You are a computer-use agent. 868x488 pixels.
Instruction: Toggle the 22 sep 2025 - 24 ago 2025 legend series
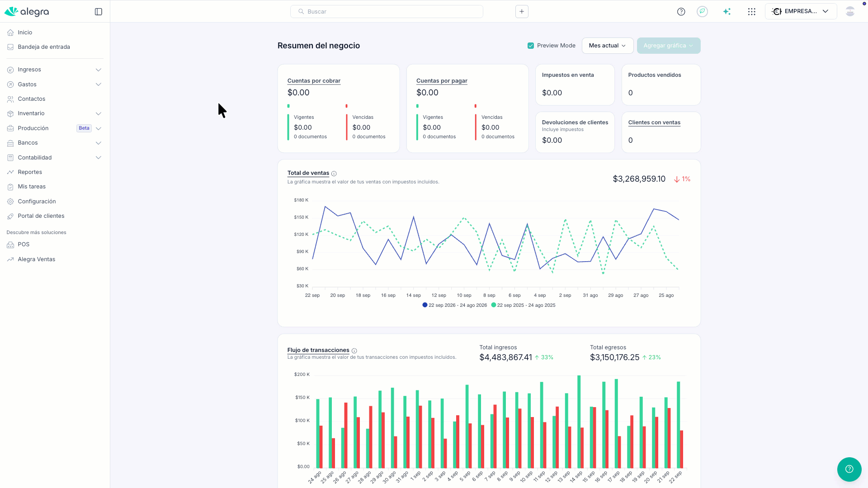[523, 305]
